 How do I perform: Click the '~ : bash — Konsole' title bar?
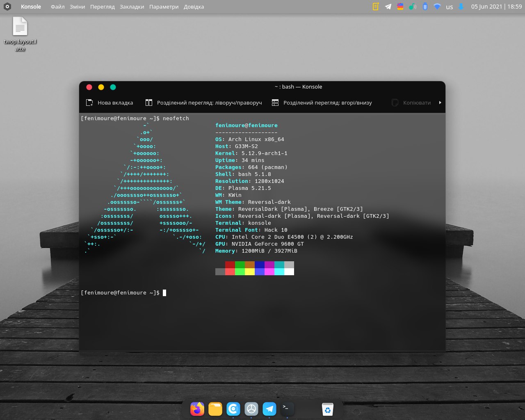(x=298, y=87)
